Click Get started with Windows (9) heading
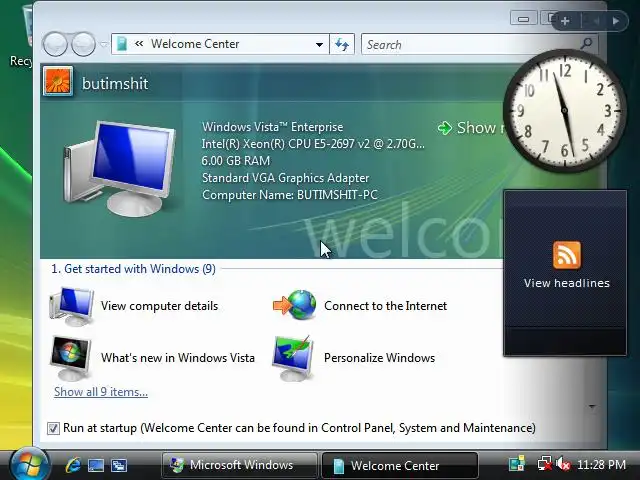 click(x=133, y=269)
